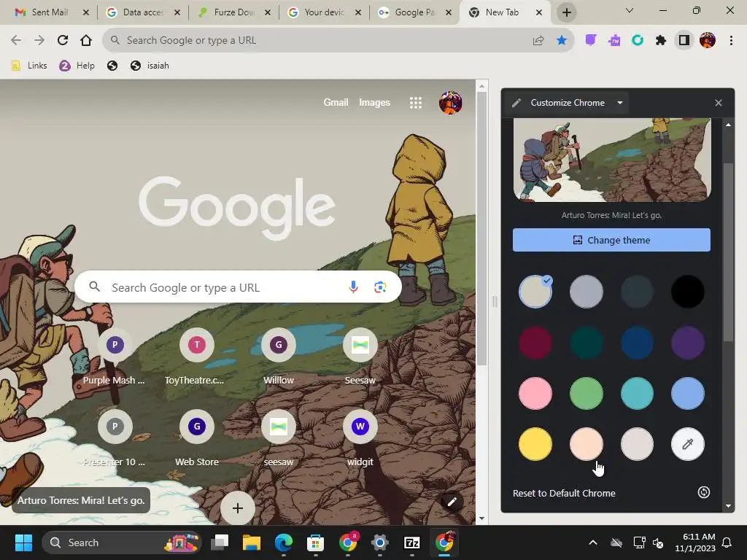Toggle the browser side panel icon
Viewport: 747px width, 560px height.
(x=684, y=41)
